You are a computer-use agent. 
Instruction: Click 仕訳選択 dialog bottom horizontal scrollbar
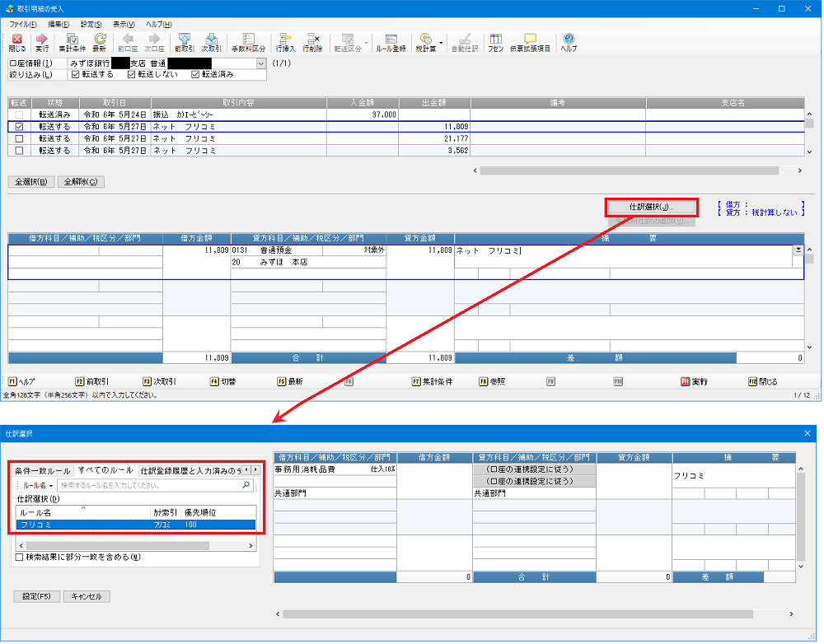pyautogui.click(x=517, y=614)
